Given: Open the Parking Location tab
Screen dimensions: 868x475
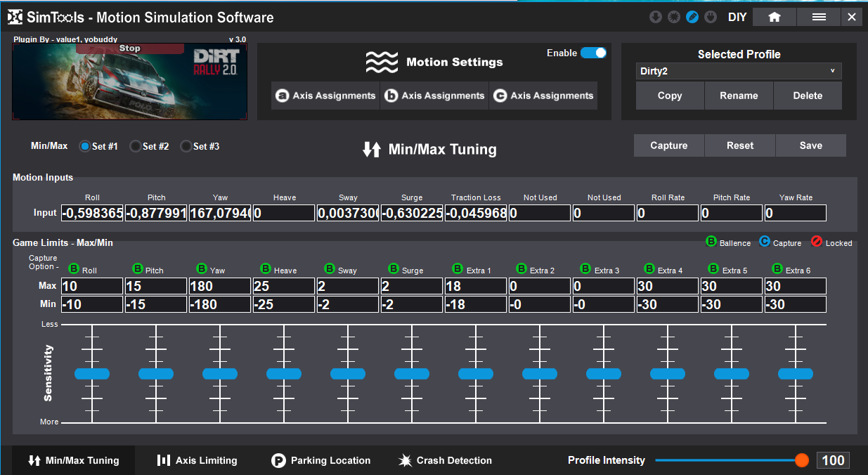Looking at the screenshot, I should [320, 461].
